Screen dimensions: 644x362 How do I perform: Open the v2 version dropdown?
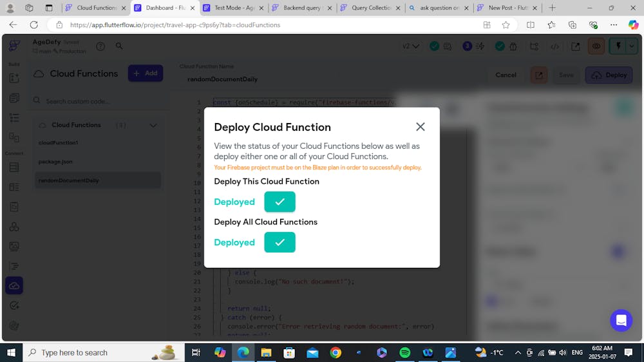411,46
